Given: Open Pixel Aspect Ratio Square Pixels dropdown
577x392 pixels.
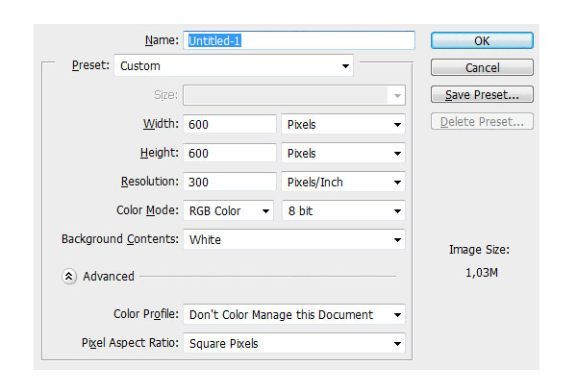Looking at the screenshot, I should point(294,343).
